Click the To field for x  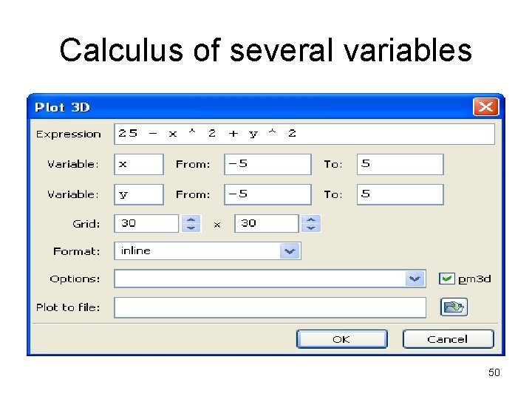[400, 164]
